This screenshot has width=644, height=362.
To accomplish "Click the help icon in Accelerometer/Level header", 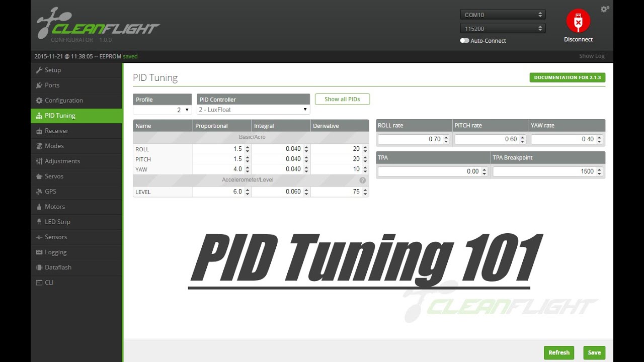I will [362, 180].
